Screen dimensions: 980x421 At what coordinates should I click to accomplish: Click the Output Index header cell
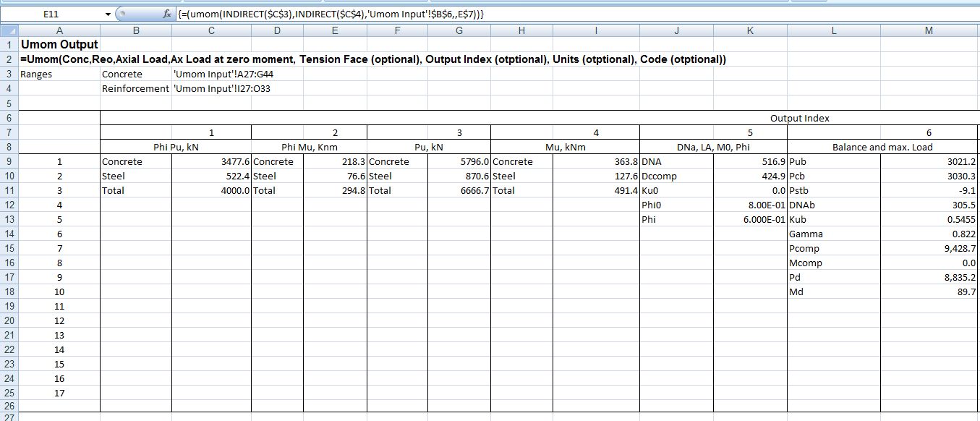pos(799,118)
